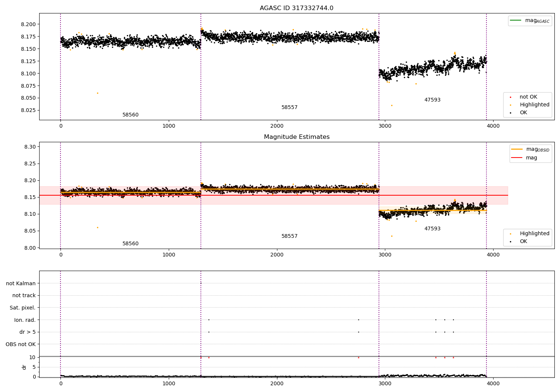This screenshot has width=560, height=392.
Task: Click the "OBS not OK" row label
Action: 21,344
